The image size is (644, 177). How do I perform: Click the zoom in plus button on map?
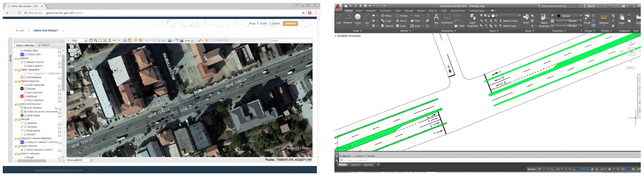[72, 59]
